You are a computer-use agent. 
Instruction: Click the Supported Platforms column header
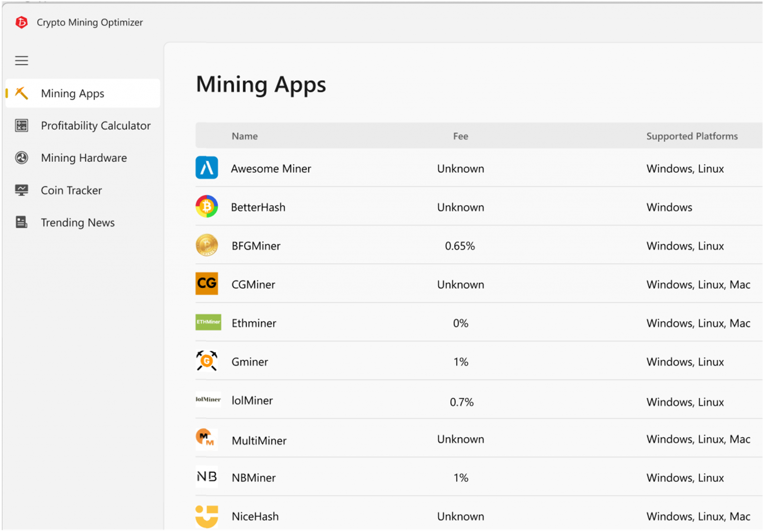click(x=692, y=136)
